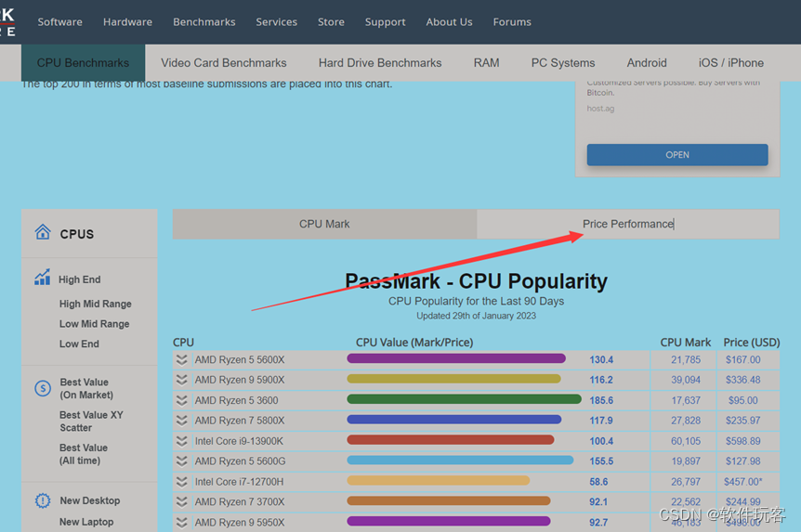Click the CPU Value (Mark/Price) column header

pos(414,343)
